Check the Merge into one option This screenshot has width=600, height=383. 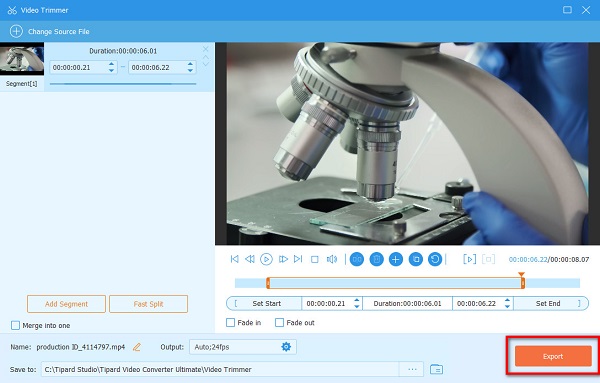15,325
